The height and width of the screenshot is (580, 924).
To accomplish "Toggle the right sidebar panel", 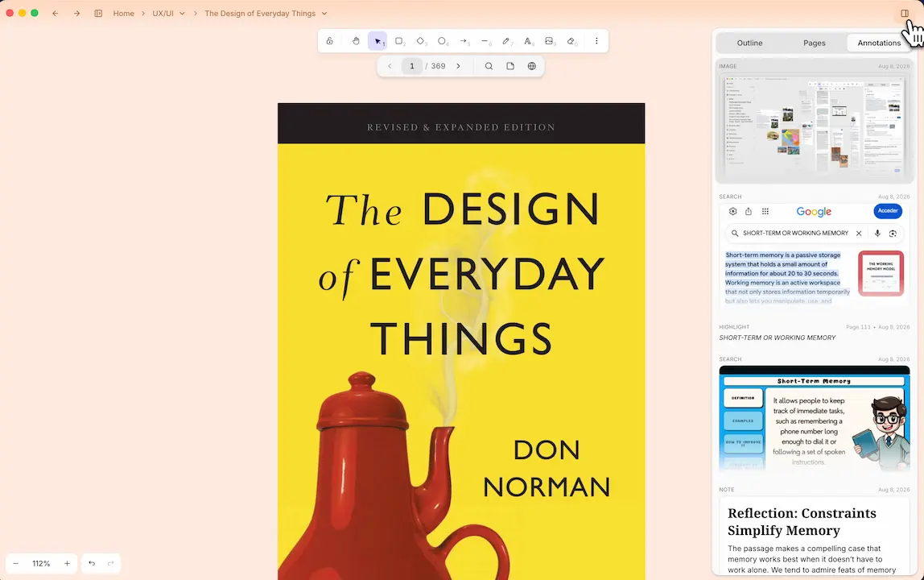I will click(x=905, y=14).
